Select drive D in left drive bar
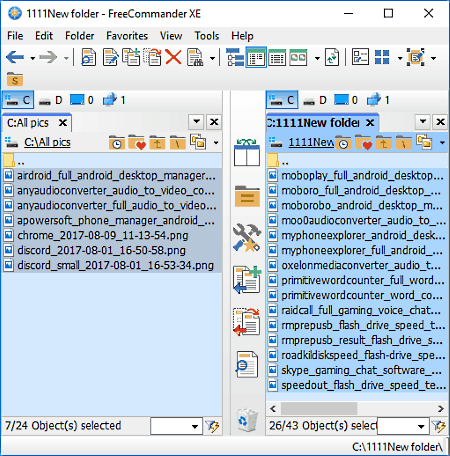 click(x=51, y=100)
